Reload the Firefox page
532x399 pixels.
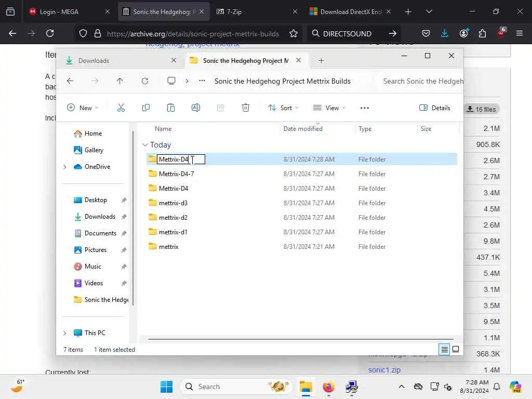[x=50, y=33]
